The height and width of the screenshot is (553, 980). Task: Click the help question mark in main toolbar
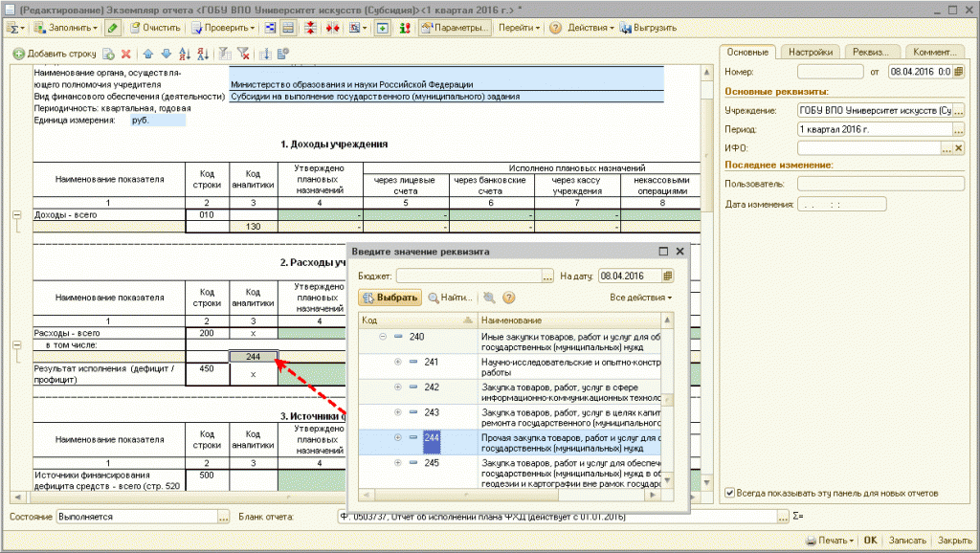(x=555, y=28)
